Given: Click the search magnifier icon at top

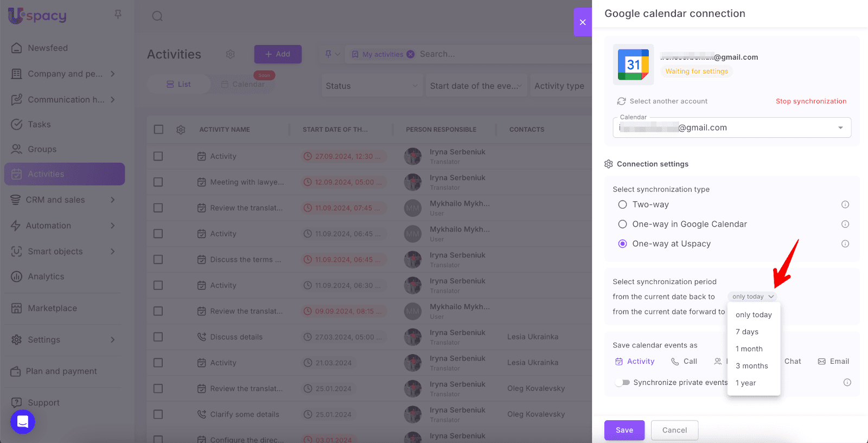Looking at the screenshot, I should 157,16.
